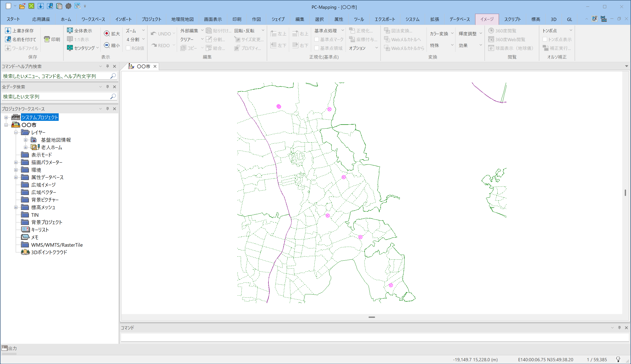Check the トンボ点表示 checkbox
631x364 pixels.
[545, 39]
